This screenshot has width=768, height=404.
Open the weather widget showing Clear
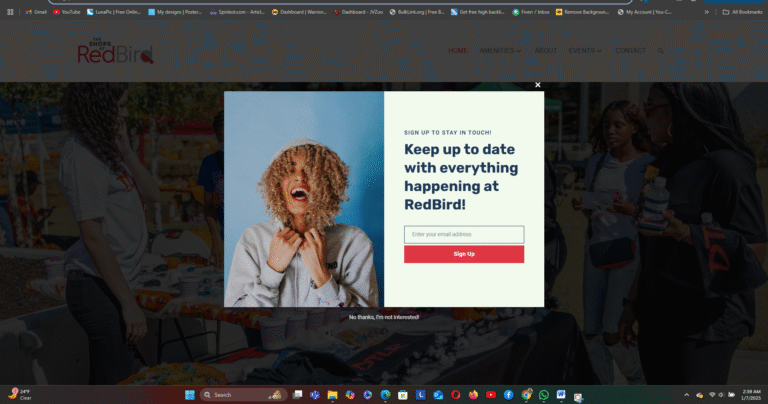point(20,395)
